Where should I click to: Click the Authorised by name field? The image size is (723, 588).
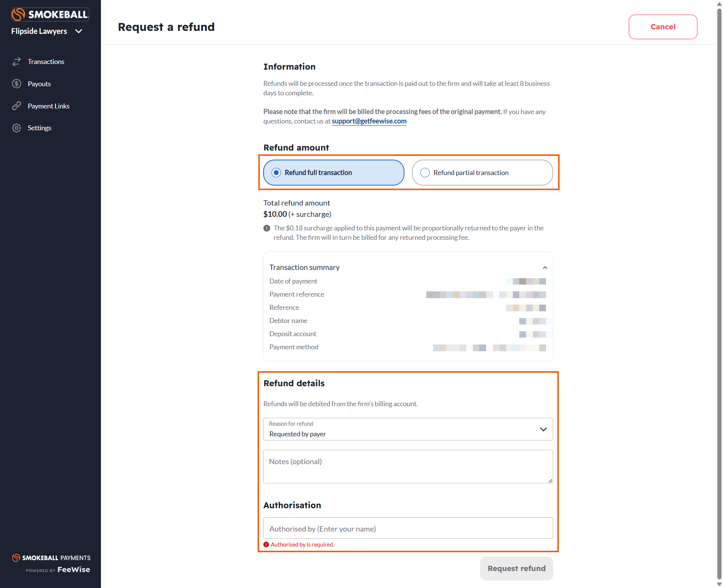coord(408,528)
